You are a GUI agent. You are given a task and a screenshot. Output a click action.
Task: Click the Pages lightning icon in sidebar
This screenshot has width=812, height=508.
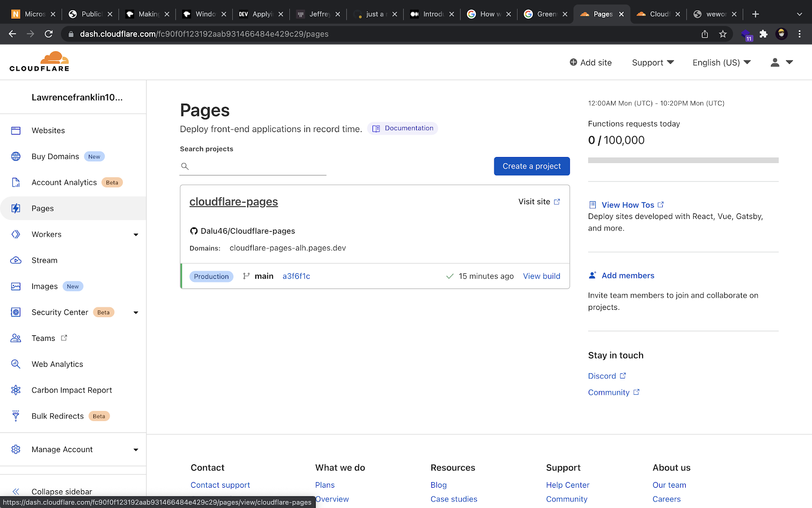(16, 208)
